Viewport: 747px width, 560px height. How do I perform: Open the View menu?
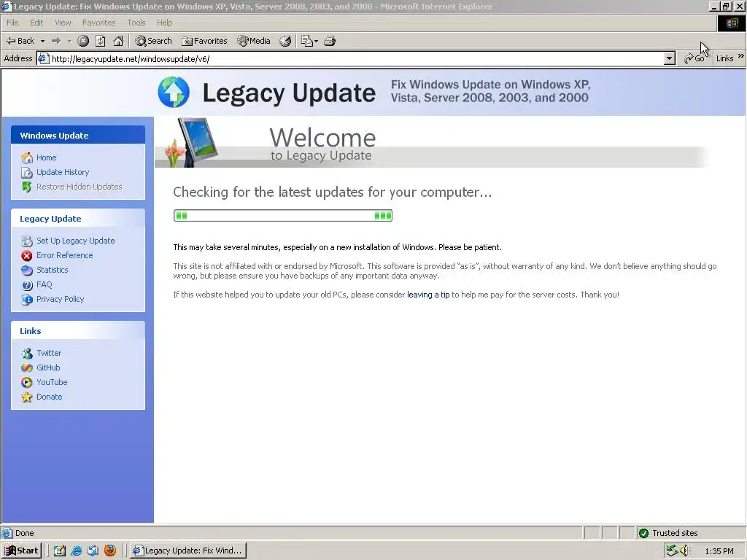tap(63, 23)
